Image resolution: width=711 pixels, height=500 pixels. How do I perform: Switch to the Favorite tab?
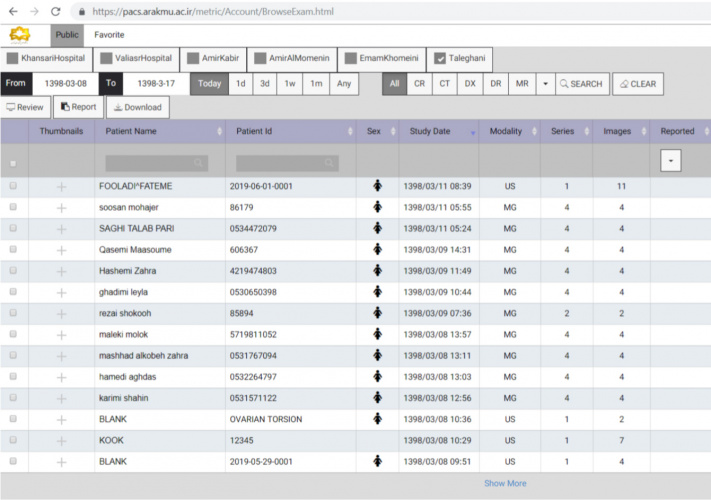109,35
